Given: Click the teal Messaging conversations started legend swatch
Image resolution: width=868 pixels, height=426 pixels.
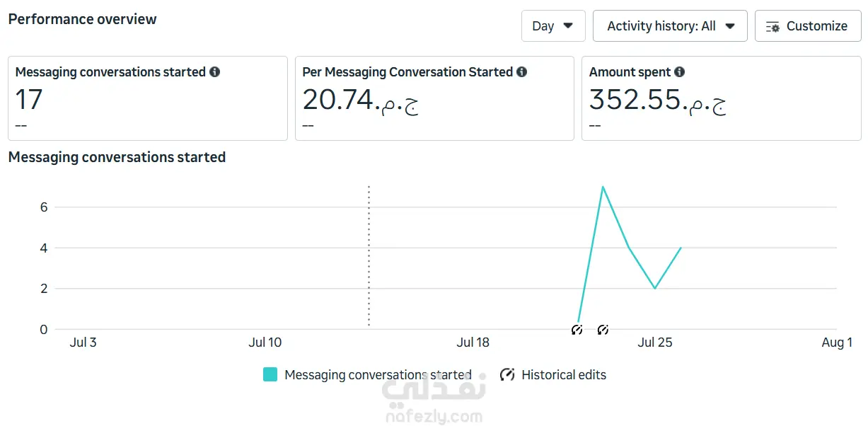Looking at the screenshot, I should tap(270, 375).
